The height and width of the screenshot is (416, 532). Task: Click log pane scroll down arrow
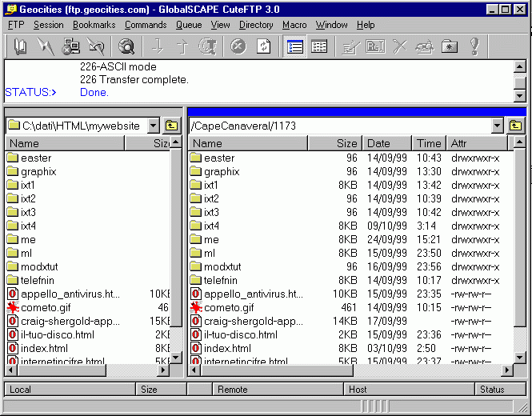point(519,95)
